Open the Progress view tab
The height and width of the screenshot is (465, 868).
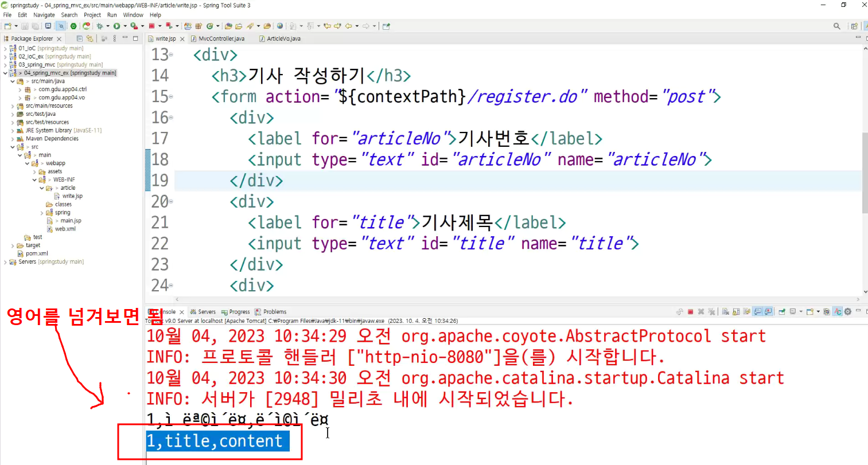[x=235, y=312]
